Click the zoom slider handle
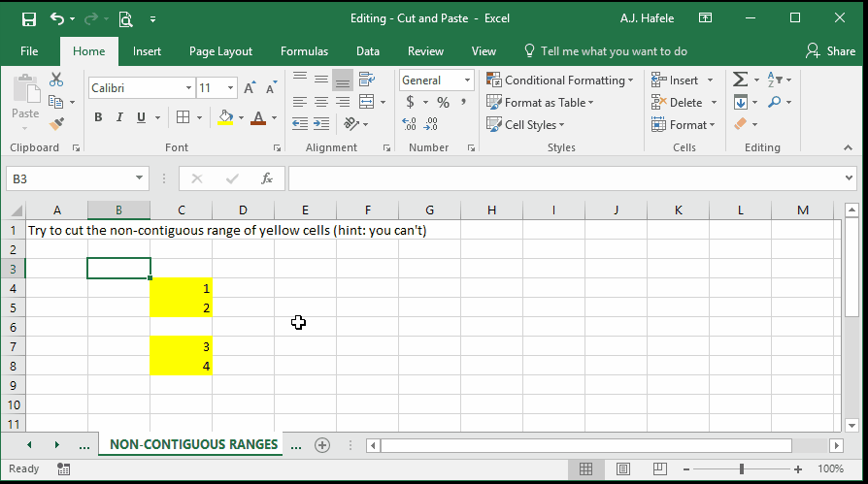The width and height of the screenshot is (868, 484). click(741, 469)
